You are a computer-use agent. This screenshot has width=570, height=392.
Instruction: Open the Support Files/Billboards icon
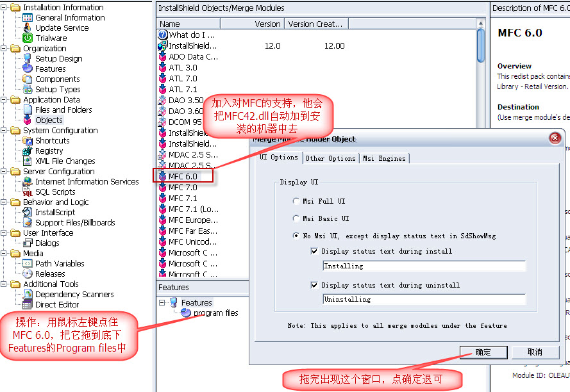click(x=28, y=222)
